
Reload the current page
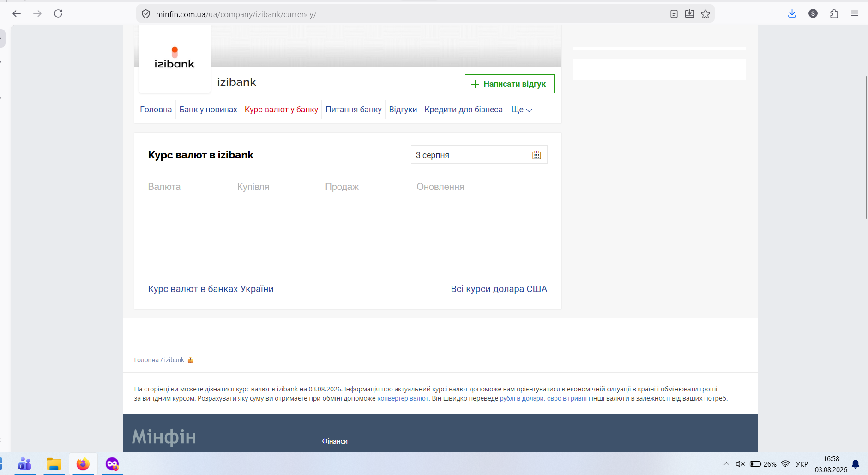click(x=58, y=14)
